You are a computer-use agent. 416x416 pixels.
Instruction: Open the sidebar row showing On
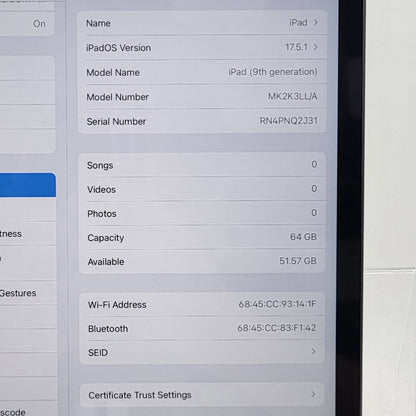tap(28, 24)
